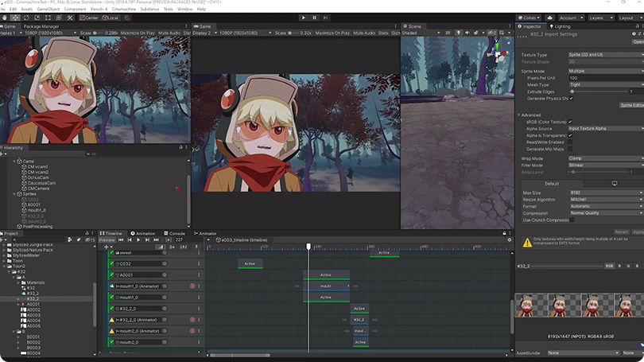
Task: Go to timeline end button
Action: (156, 240)
